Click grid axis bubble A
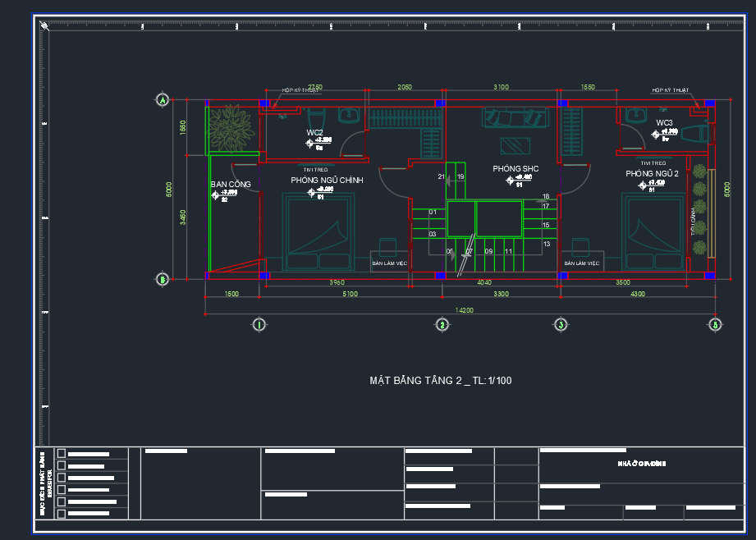This screenshot has height=540, width=756. [x=163, y=100]
